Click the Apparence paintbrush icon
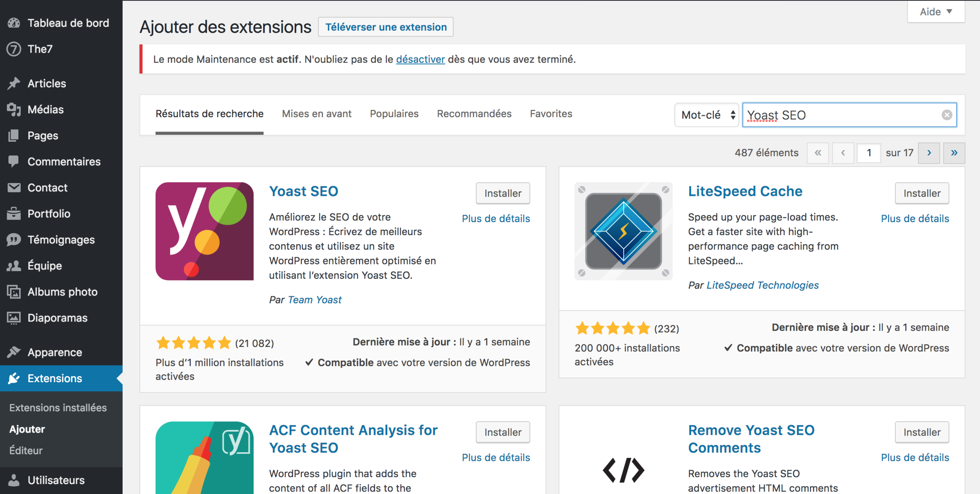The image size is (980, 494). 14,352
